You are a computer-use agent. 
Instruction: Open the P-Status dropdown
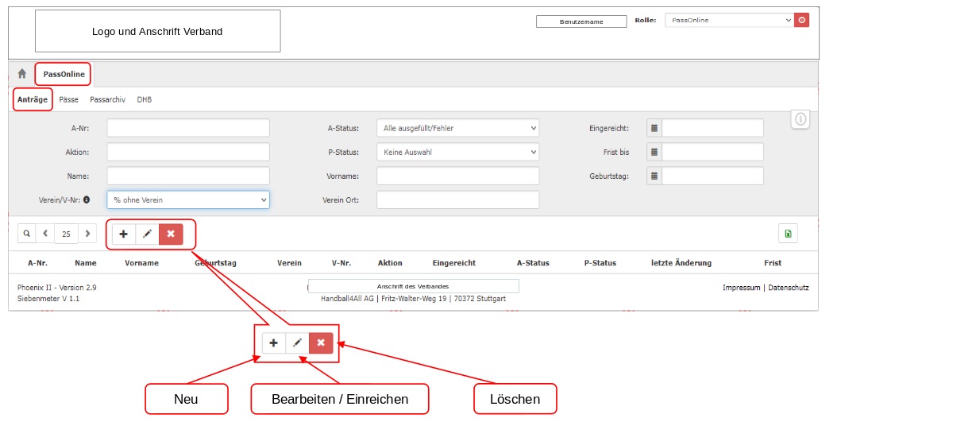click(x=457, y=152)
